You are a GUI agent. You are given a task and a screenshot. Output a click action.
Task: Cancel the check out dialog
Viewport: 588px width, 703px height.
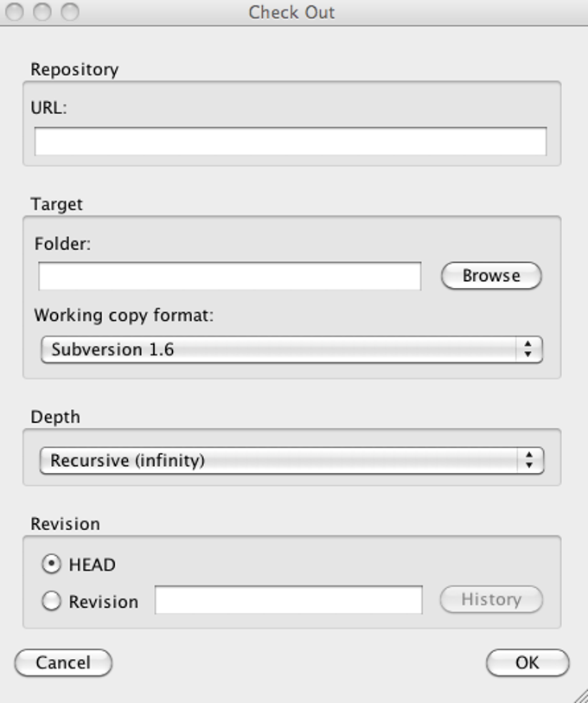63,663
